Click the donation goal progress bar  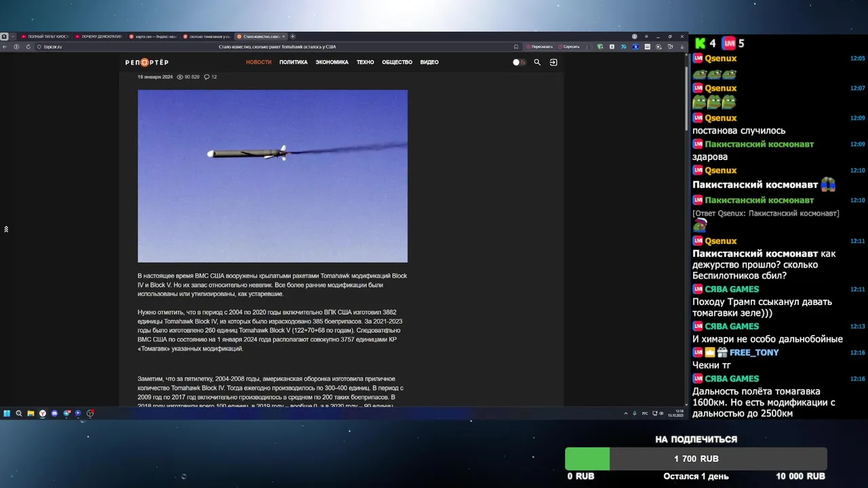pos(696,459)
